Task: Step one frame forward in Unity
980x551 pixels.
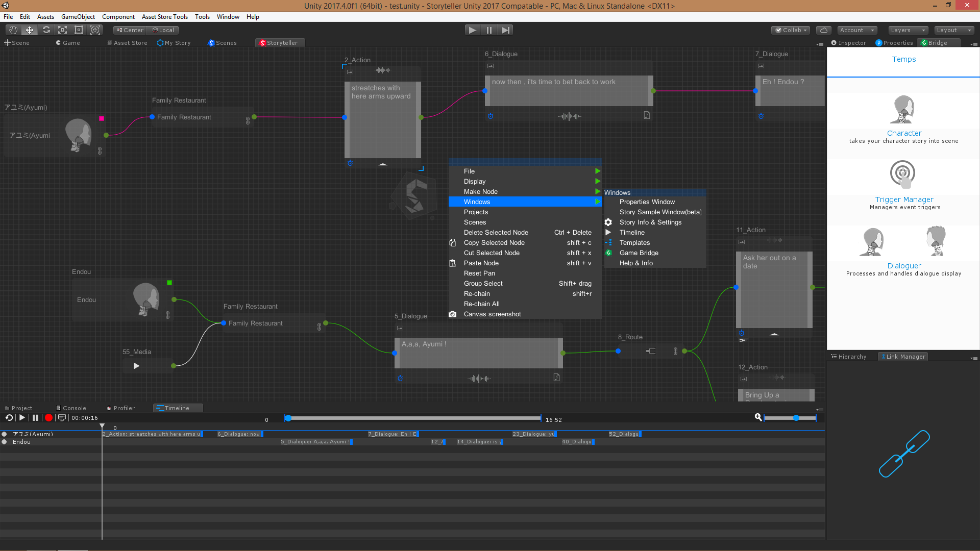Action: point(505,30)
